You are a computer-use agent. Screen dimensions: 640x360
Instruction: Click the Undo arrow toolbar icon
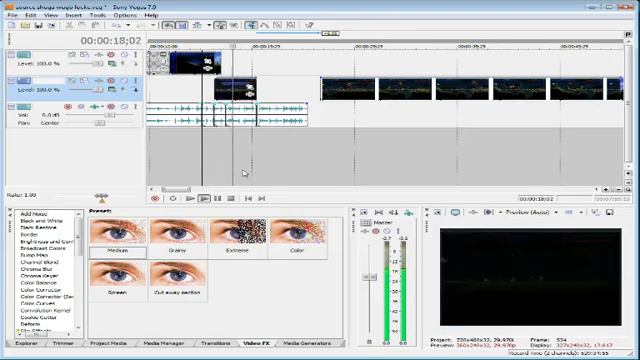pyautogui.click(x=116, y=25)
